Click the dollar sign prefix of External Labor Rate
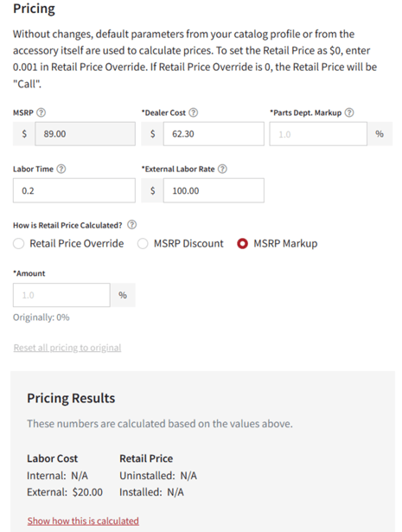Screen dimensions: 402x532 pyautogui.click(x=152, y=190)
